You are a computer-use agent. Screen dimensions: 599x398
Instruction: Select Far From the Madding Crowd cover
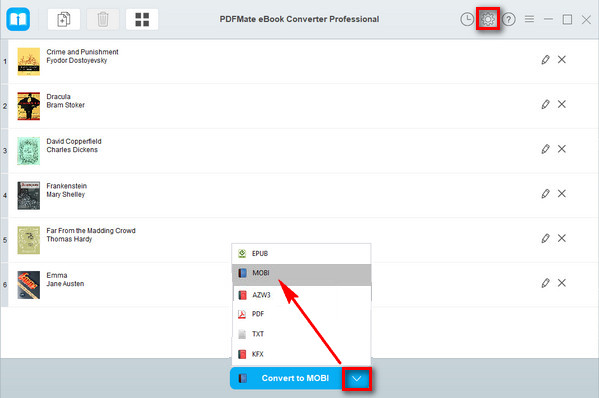(x=29, y=240)
